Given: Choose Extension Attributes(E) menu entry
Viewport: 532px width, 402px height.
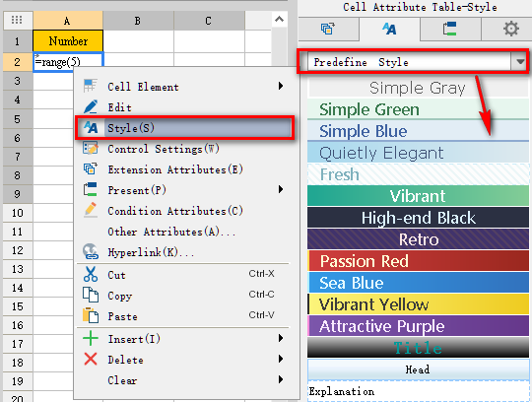Looking at the screenshot, I should click(x=184, y=169).
